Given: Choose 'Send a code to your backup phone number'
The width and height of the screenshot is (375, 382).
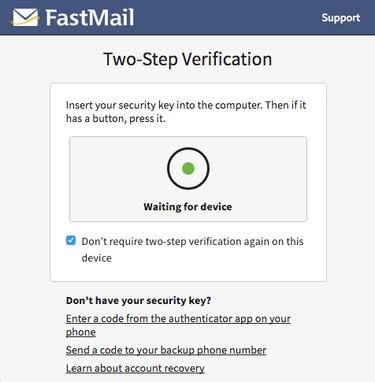Looking at the screenshot, I should (x=166, y=350).
